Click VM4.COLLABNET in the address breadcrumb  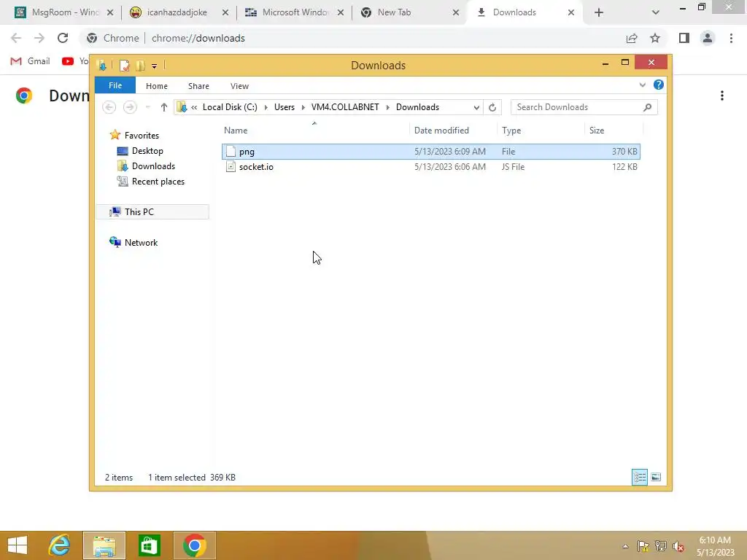point(345,107)
